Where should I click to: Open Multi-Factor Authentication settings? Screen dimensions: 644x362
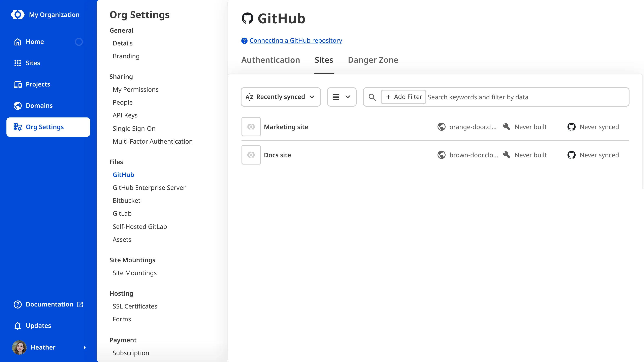[153, 141]
